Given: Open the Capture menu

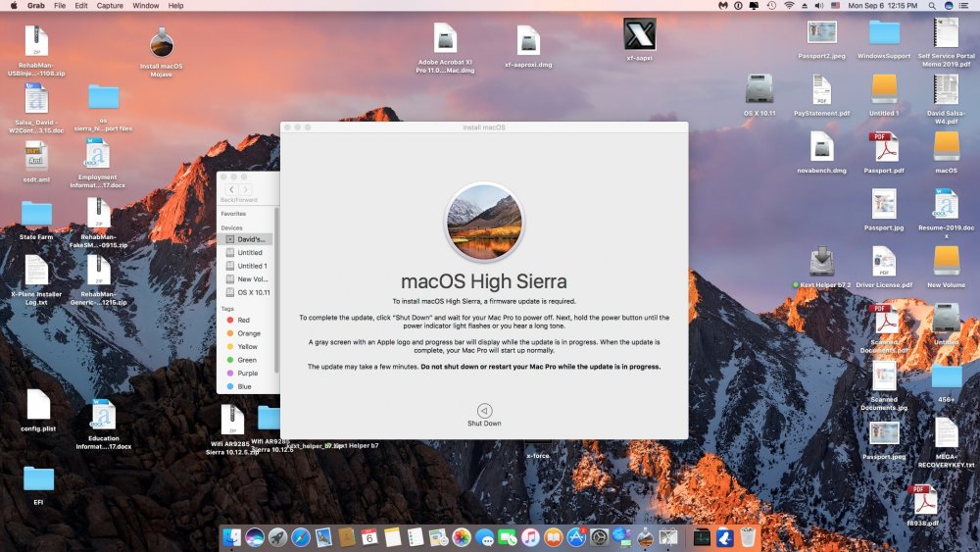Looking at the screenshot, I should [110, 6].
